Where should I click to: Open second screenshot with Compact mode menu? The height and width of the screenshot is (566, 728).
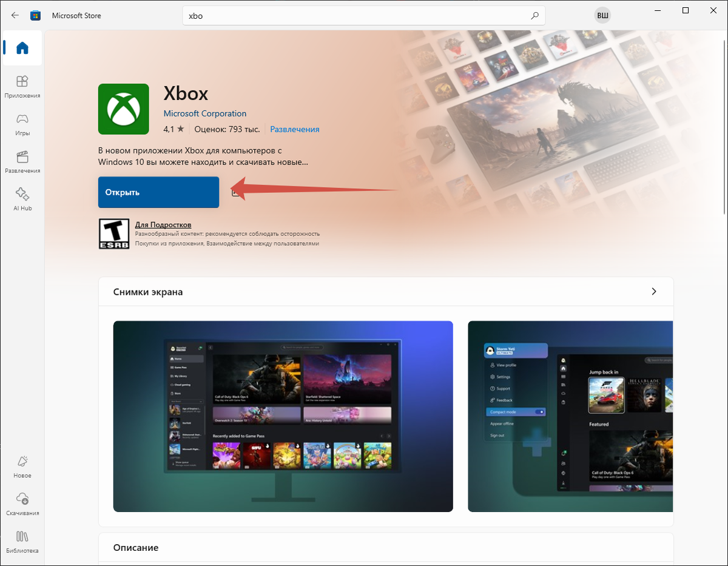point(570,416)
